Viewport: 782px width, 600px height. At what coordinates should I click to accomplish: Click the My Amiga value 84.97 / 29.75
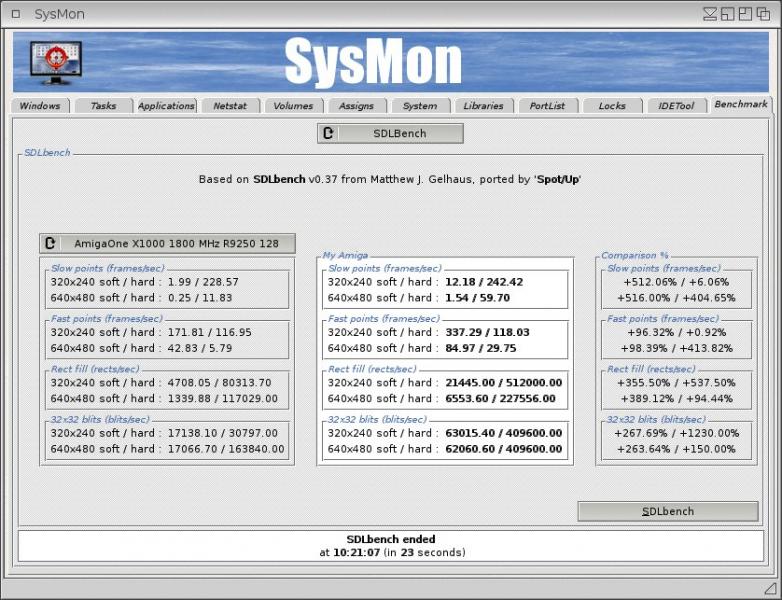tap(481, 348)
